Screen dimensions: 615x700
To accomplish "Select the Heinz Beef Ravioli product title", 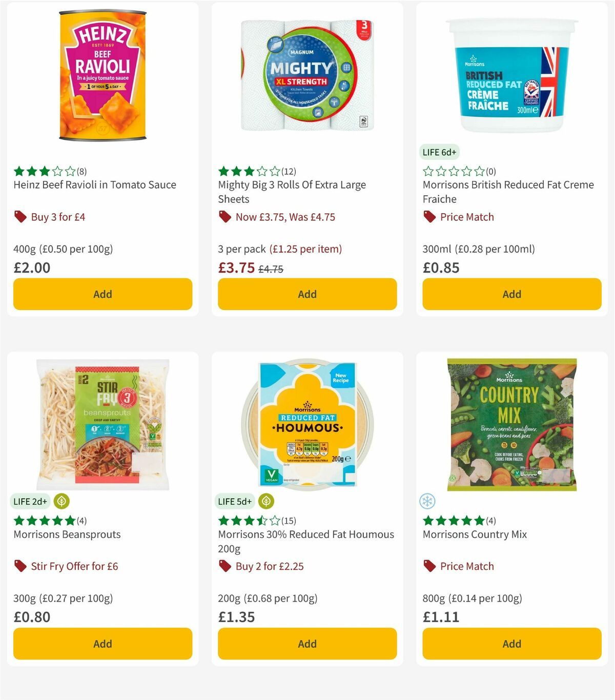I will (x=94, y=184).
